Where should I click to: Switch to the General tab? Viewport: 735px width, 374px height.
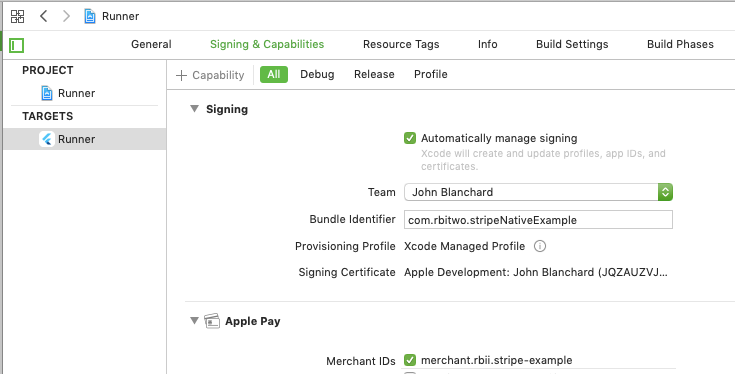pyautogui.click(x=151, y=45)
